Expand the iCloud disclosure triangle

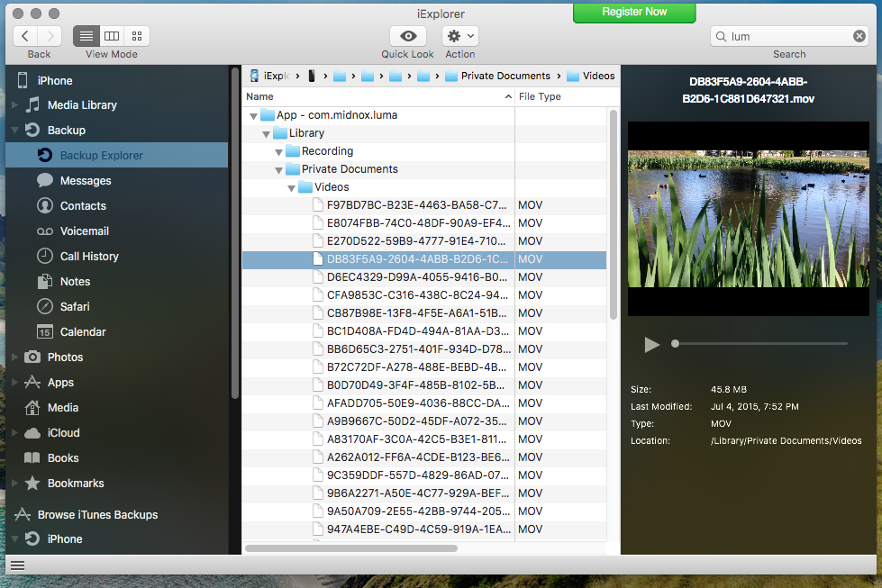(x=15, y=433)
